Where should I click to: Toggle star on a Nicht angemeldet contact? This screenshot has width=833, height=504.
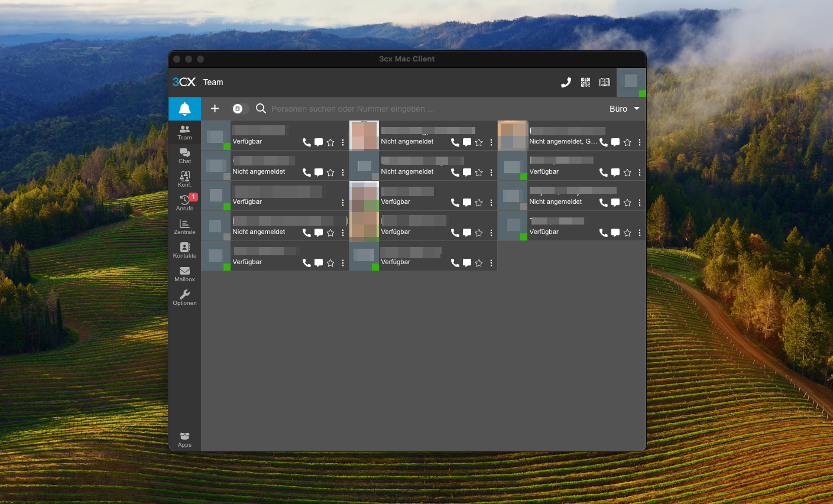coord(330,173)
